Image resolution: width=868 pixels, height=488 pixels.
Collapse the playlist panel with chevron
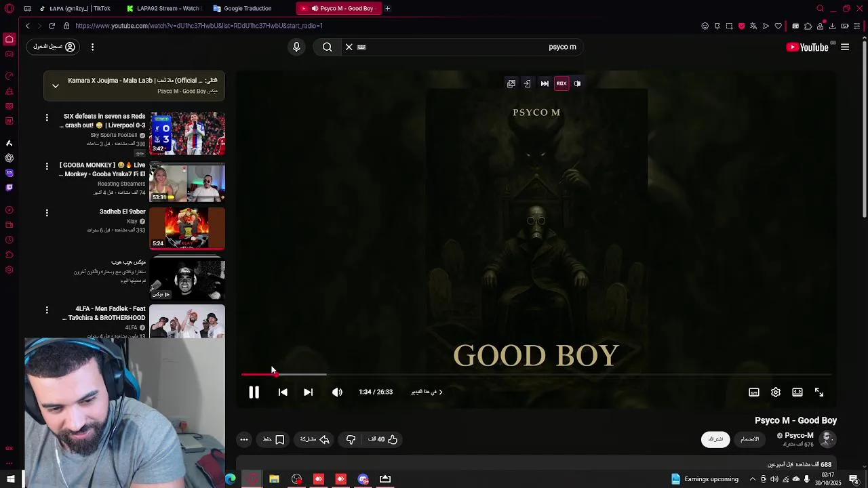[x=56, y=86]
